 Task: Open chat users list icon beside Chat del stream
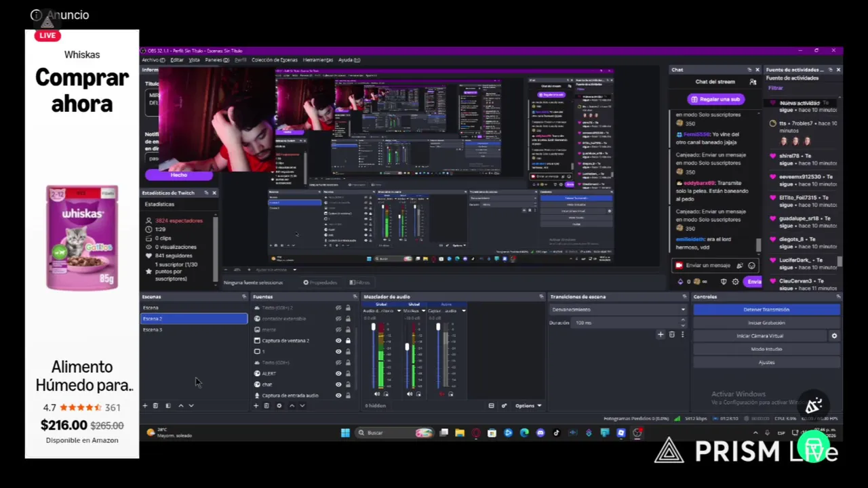753,81
